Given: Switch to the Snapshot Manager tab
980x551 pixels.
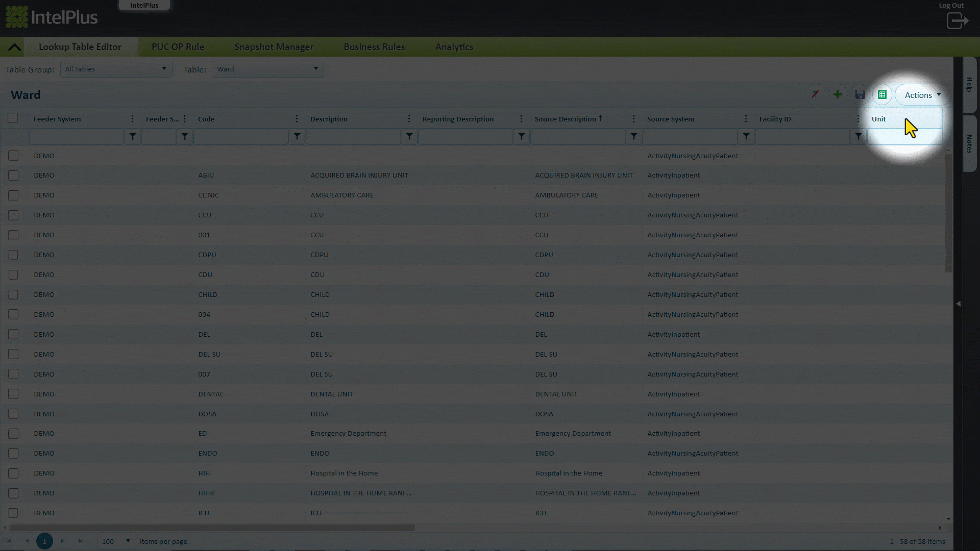Looking at the screenshot, I should coord(274,47).
